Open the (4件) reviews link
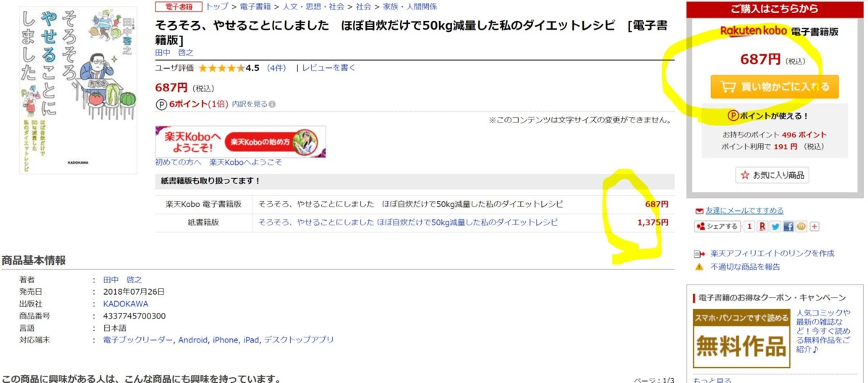The height and width of the screenshot is (383, 868). coord(276,68)
